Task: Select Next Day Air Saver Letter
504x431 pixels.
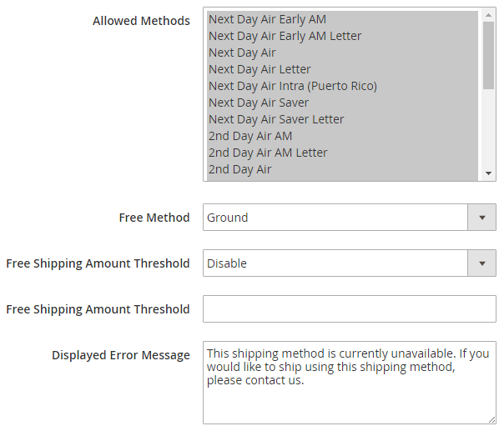Action: (x=276, y=119)
